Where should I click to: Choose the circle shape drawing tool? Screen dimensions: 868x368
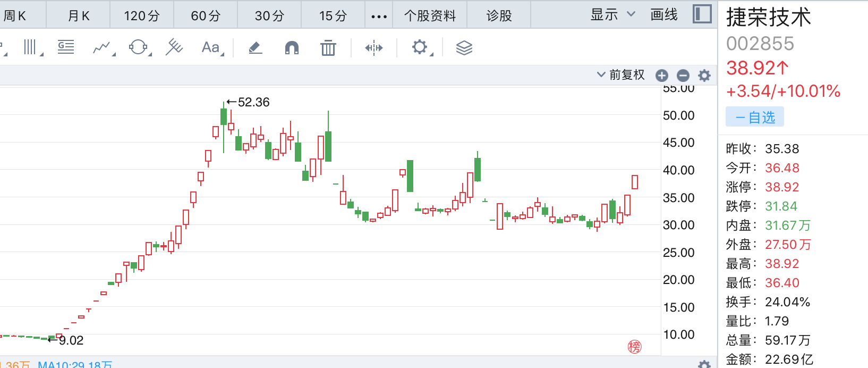point(138,47)
